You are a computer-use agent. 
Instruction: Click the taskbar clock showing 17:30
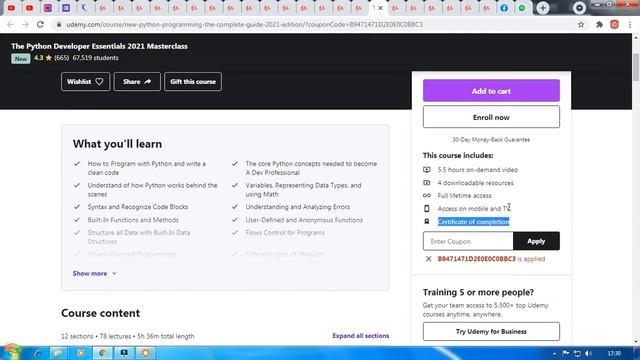(614, 353)
